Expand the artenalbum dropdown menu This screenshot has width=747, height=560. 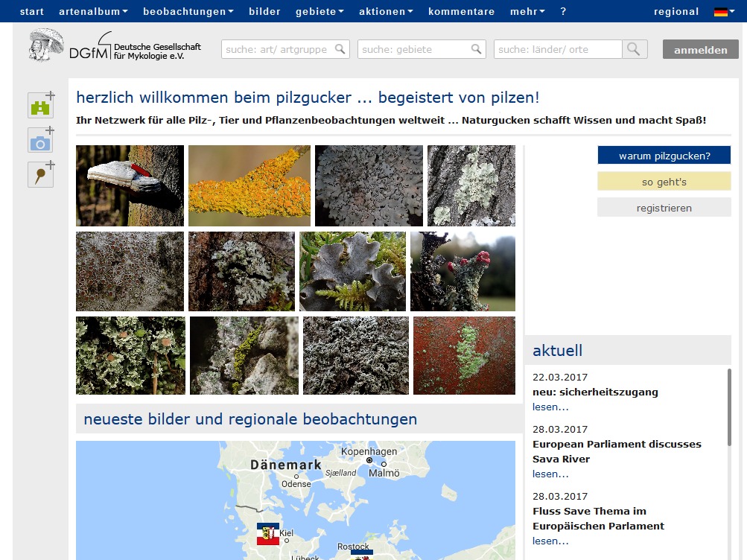click(x=93, y=11)
